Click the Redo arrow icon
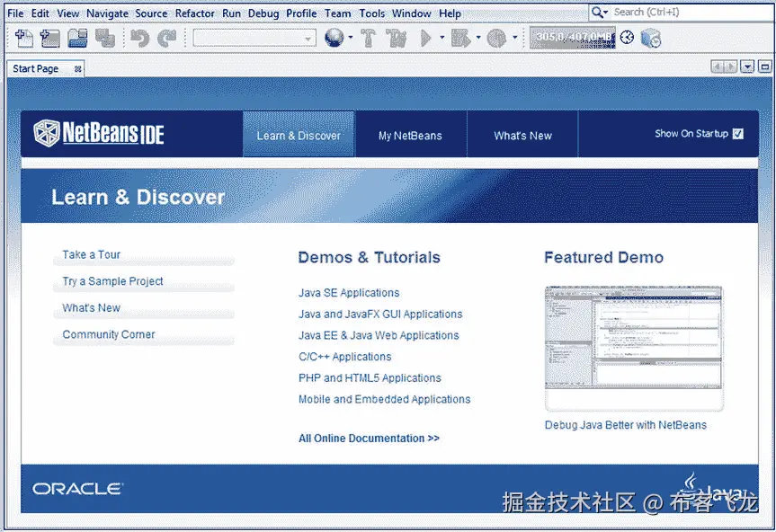Screen dimensions: 776x532 pos(166,38)
